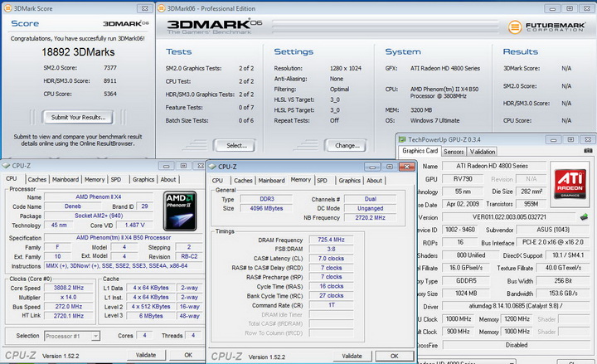Click front CPU-Z window title icon

[x=212, y=167]
